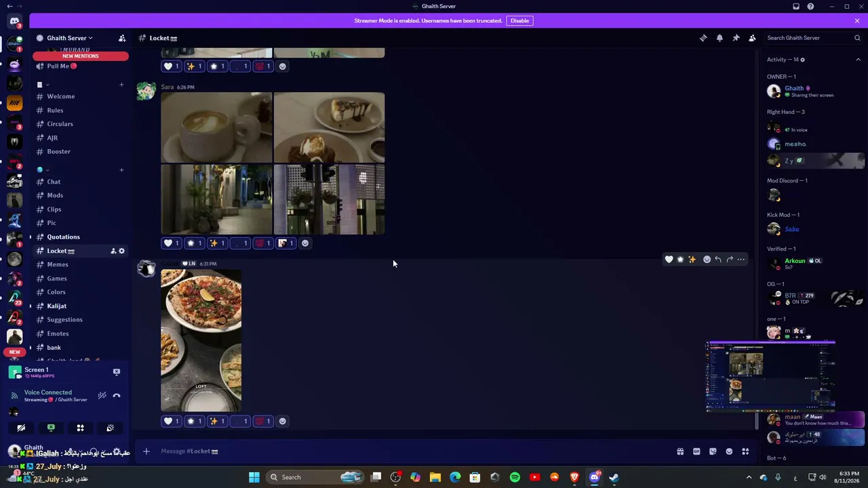Open the sticker picker
The width and height of the screenshot is (868, 488).
[x=713, y=451]
